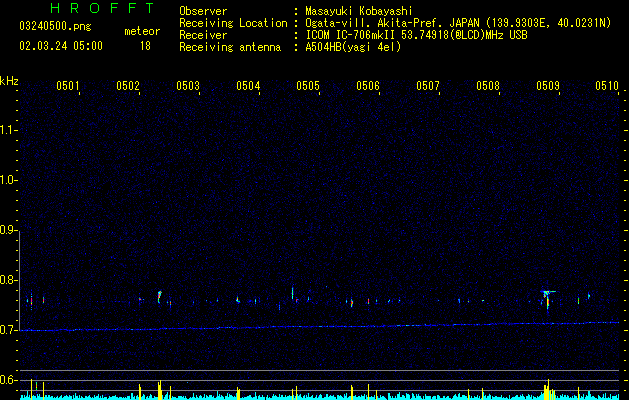Click the 0505 time axis marker

tap(308, 86)
